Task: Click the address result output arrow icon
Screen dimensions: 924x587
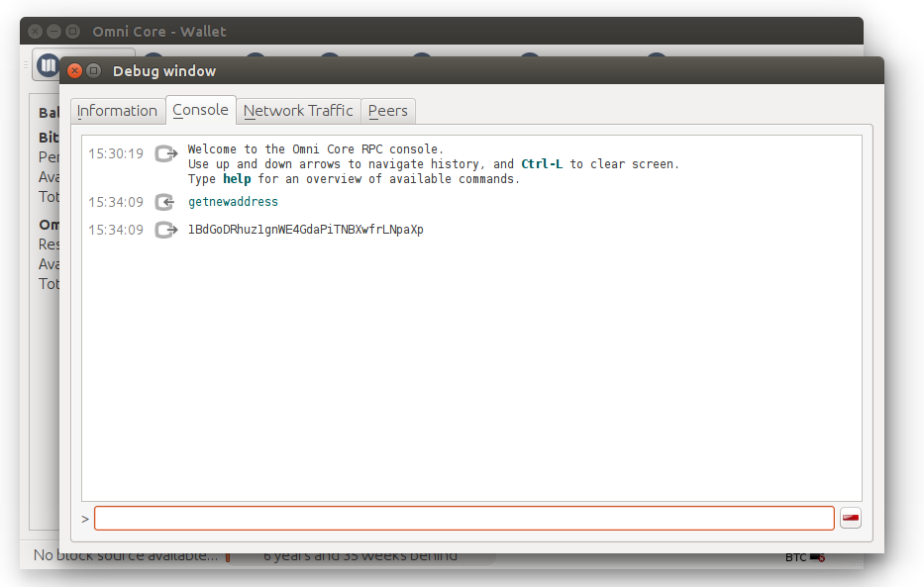Action: 166,230
